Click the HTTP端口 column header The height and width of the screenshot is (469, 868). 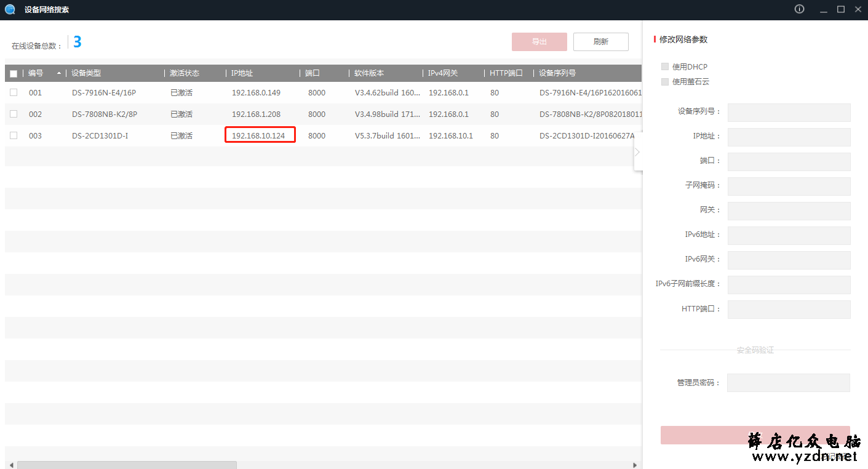pos(506,73)
